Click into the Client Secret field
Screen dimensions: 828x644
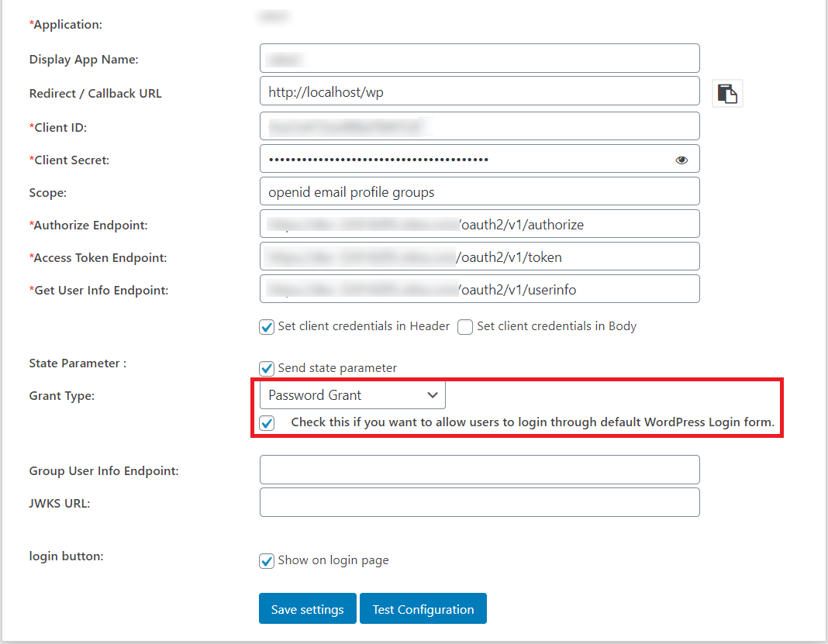[479, 159]
